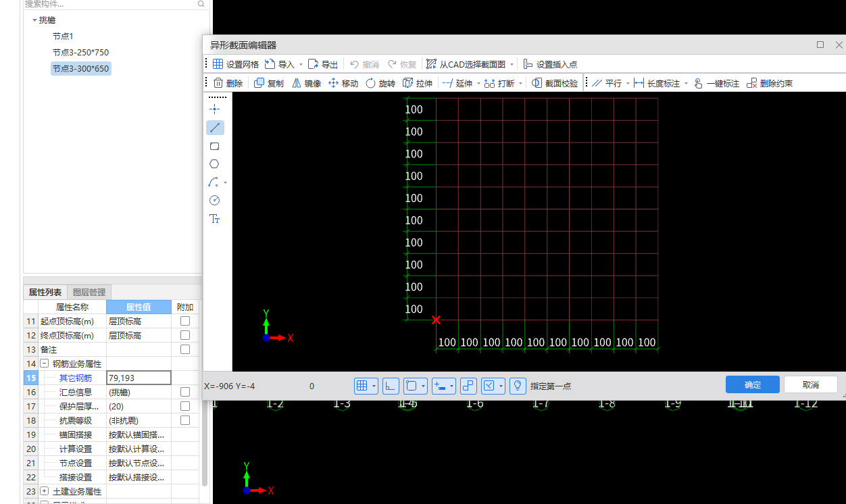
Task: Open dropdown arrow next to status bar grid icon
Action: [374, 386]
